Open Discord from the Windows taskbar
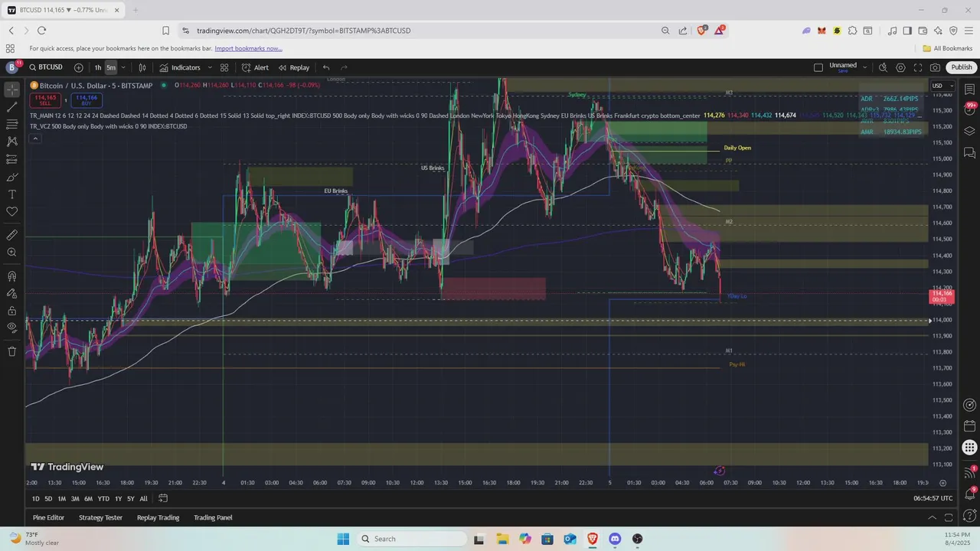Image resolution: width=980 pixels, height=551 pixels. [x=615, y=539]
